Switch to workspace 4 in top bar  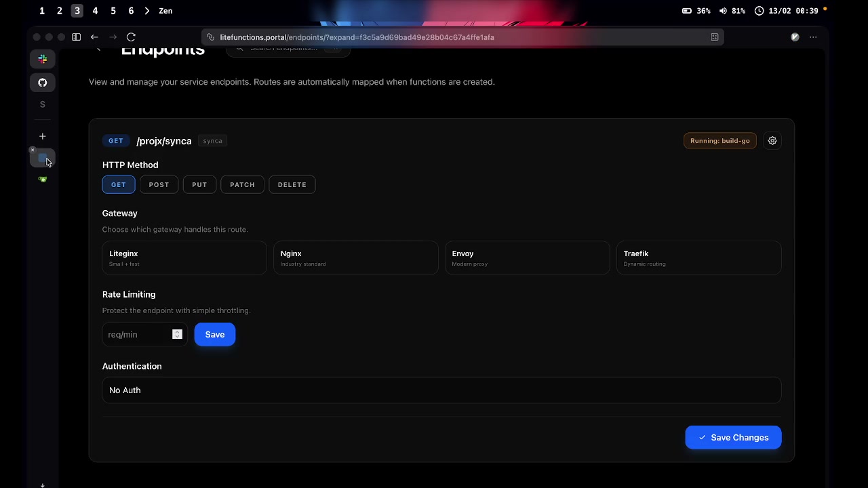click(x=95, y=11)
